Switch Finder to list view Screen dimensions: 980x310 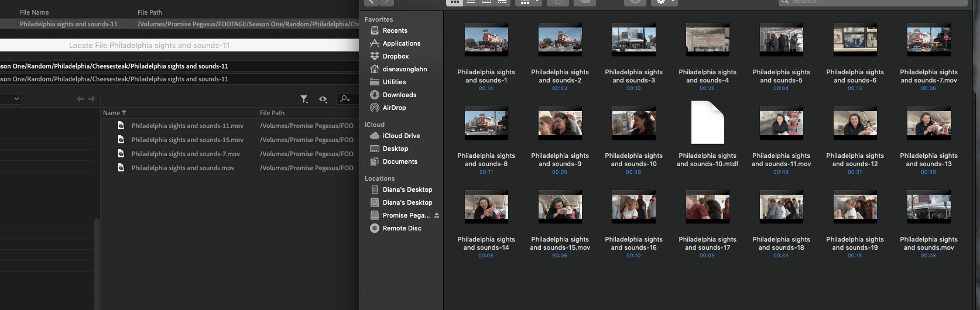pyautogui.click(x=471, y=2)
